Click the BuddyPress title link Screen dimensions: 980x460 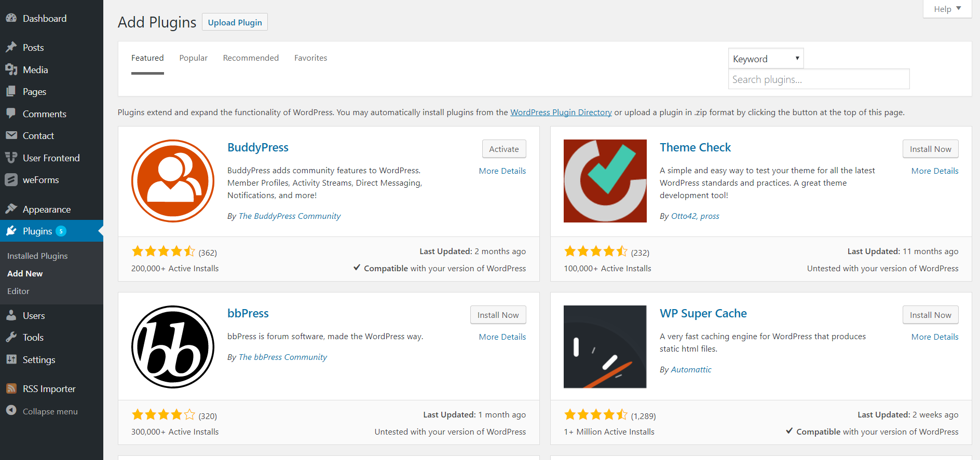coord(258,147)
